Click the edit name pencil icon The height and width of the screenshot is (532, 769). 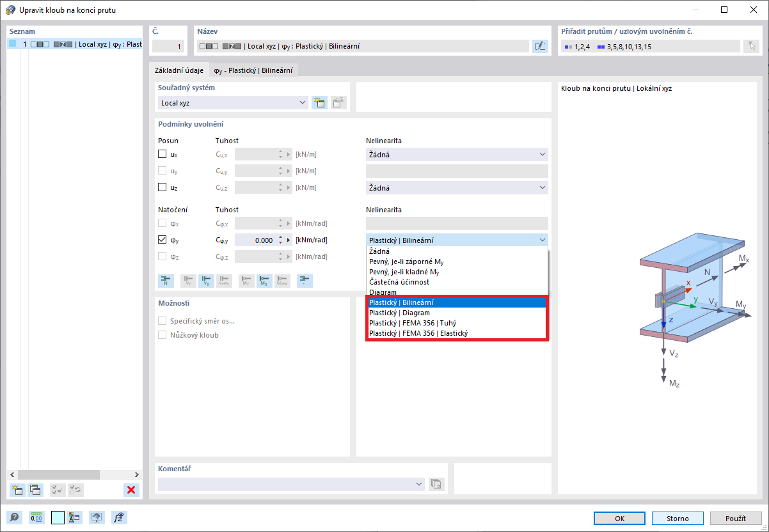tap(540, 46)
